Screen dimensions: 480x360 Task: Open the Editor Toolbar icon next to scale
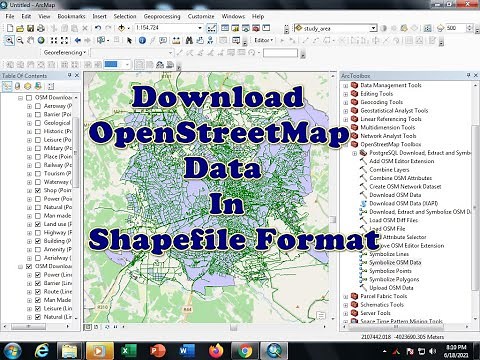point(211,28)
